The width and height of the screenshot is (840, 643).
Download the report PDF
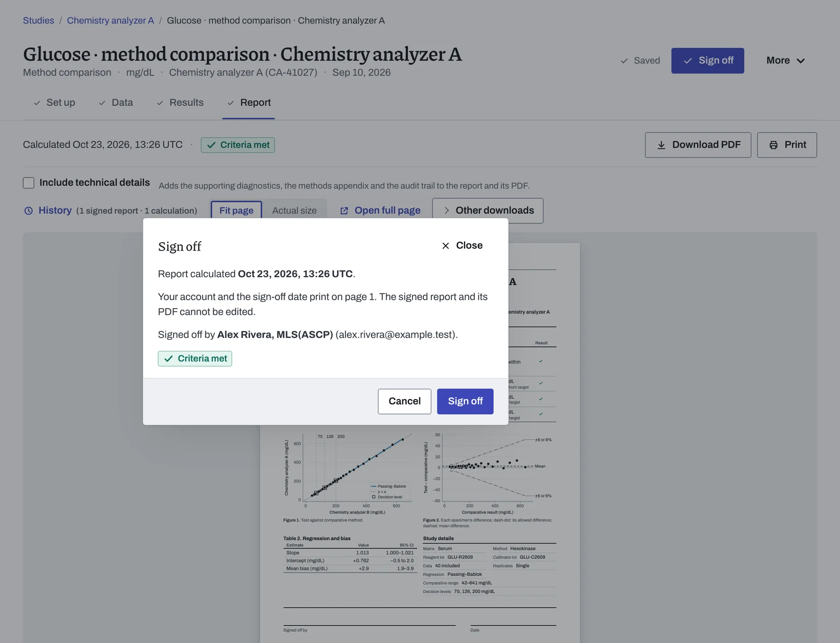coord(698,145)
